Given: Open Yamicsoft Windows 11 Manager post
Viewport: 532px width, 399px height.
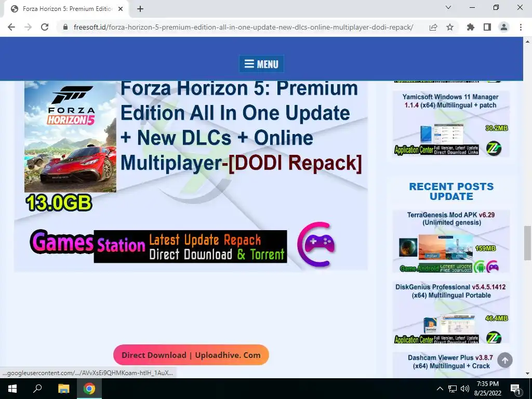Looking at the screenshot, I should click(x=450, y=101).
